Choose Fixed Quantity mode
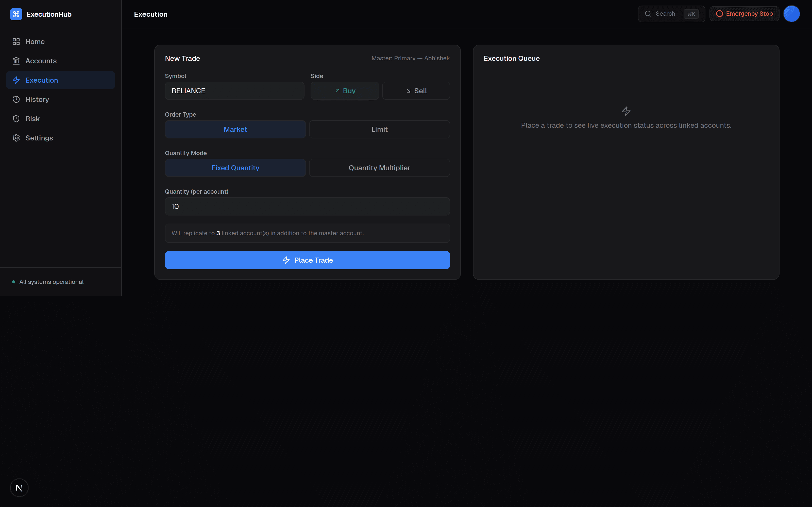 click(235, 168)
